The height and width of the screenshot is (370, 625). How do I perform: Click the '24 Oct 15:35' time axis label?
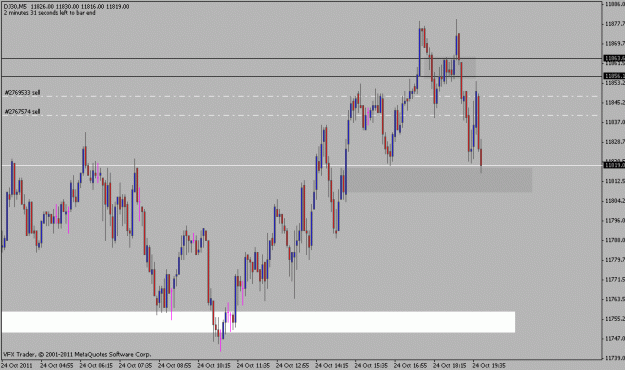coord(371,365)
